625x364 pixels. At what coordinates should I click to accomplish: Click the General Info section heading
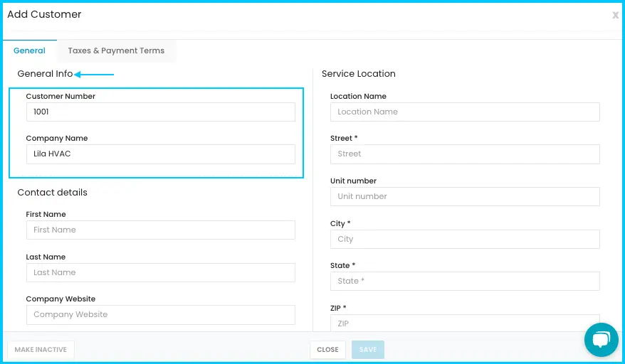click(45, 74)
